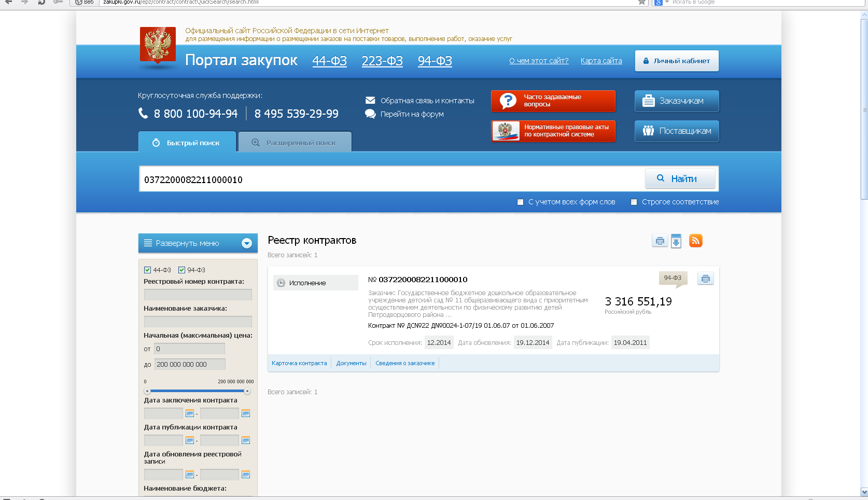The height and width of the screenshot is (500, 868).
Task: Open calendar for registry update start date
Action: pos(190,475)
